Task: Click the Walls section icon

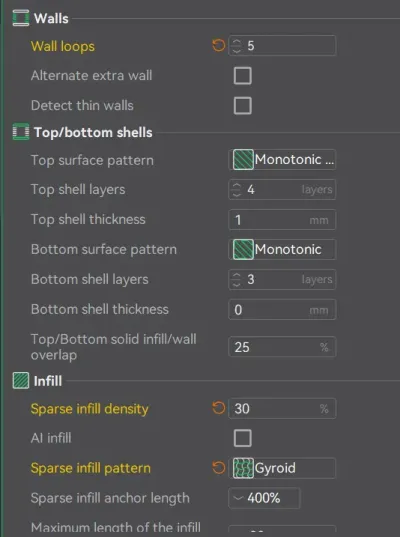Action: tap(21, 18)
